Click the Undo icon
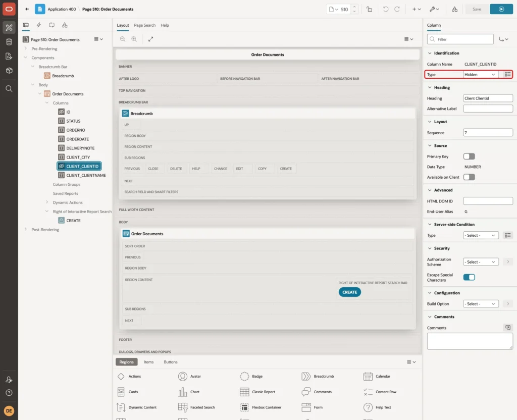The width and height of the screenshot is (517, 420). (385, 9)
